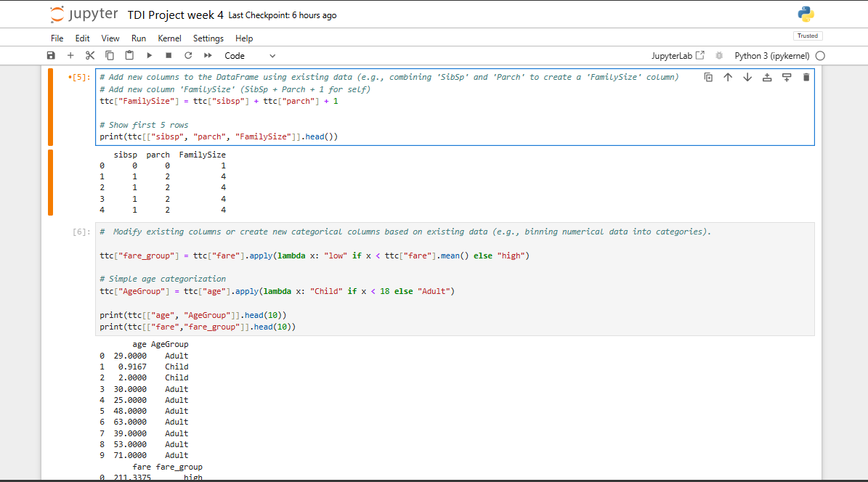868x482 pixels.
Task: Open the Run menu
Action: click(139, 38)
